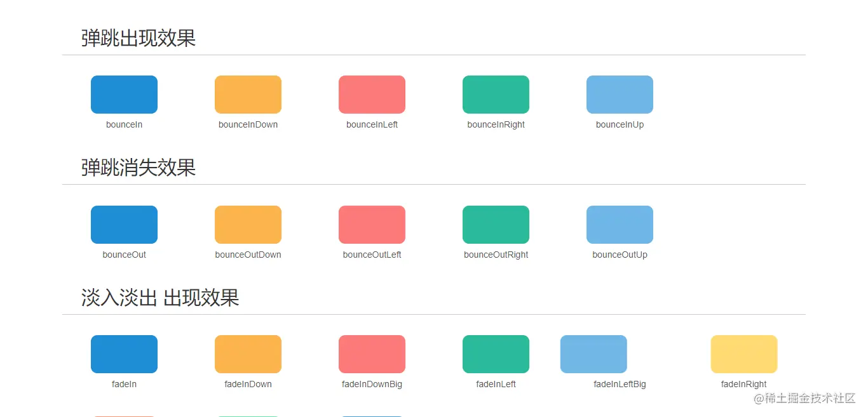Click the 弹跳消失效果 section heading
Image resolution: width=868 pixels, height=417 pixels.
(x=137, y=168)
